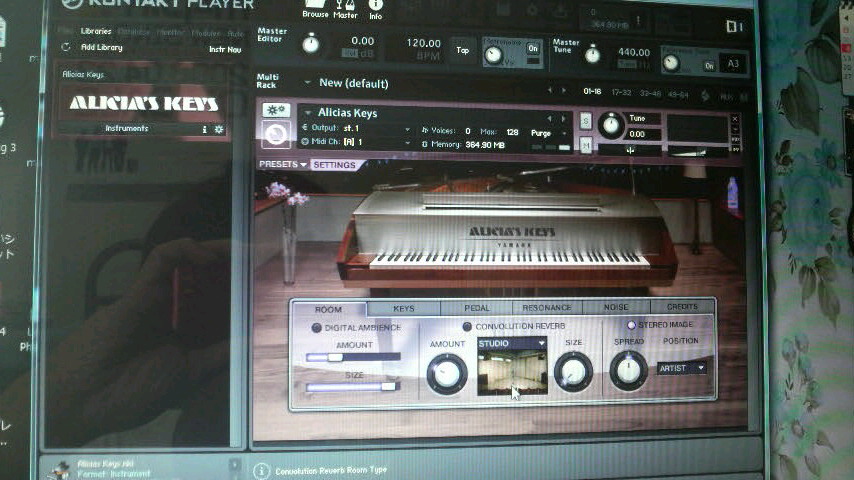Open the Multi Rack preset dropdown
Viewport: 854px width, 480px height.
point(307,83)
